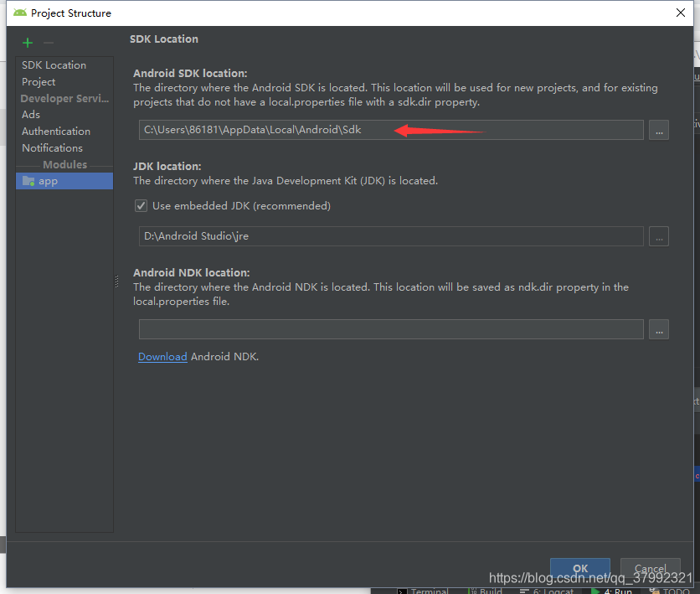
Task: Open Logcat tab in Android Studio window
Action: click(x=547, y=591)
